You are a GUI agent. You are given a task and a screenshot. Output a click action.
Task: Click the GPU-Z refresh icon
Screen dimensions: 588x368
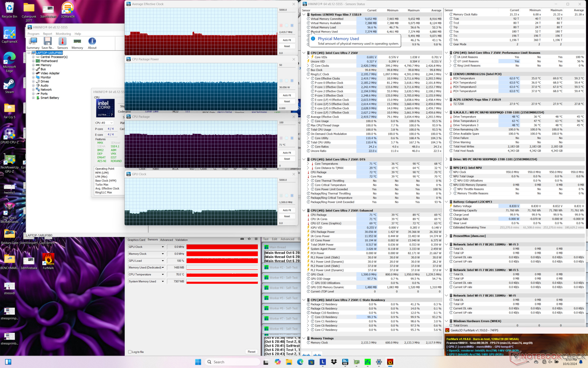pos(249,239)
